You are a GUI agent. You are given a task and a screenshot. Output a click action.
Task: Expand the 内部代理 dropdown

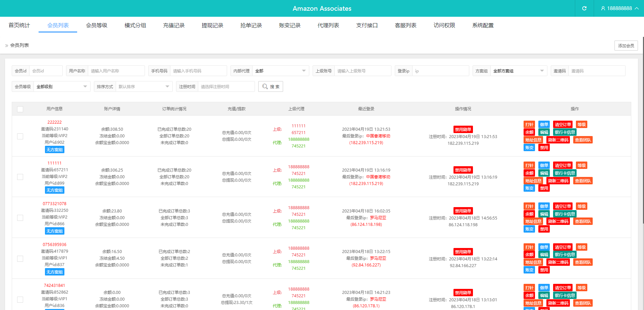280,71
